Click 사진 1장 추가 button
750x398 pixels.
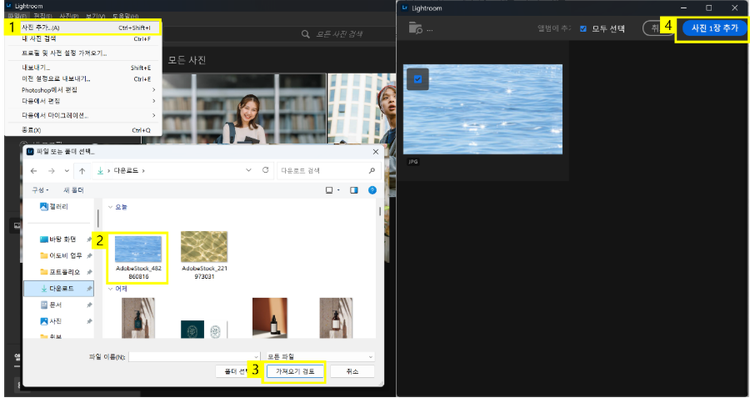tap(714, 28)
